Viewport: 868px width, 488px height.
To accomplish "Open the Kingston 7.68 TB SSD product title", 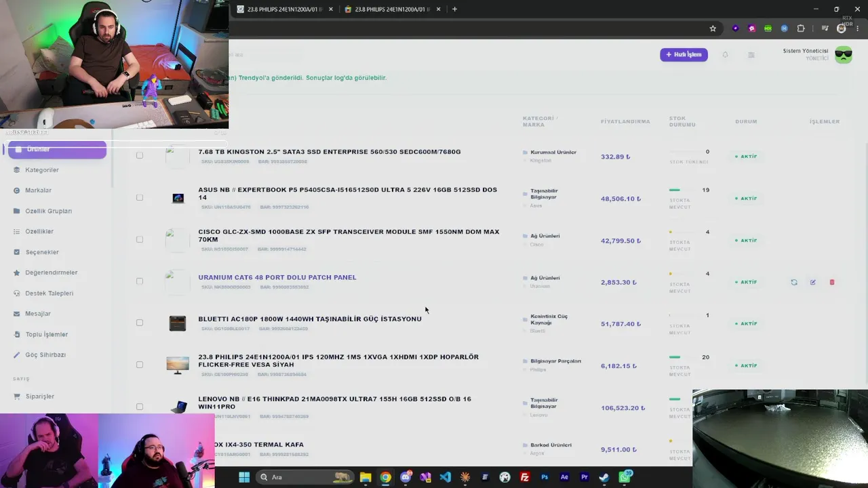I will 330,152.
